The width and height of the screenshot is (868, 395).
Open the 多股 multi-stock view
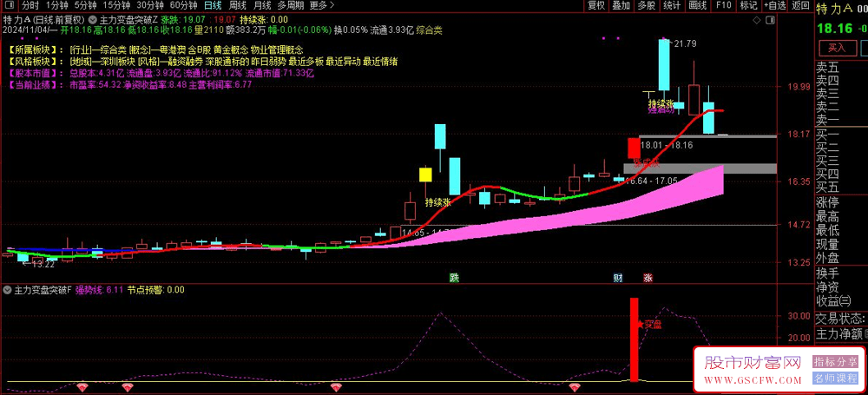tap(646, 5)
